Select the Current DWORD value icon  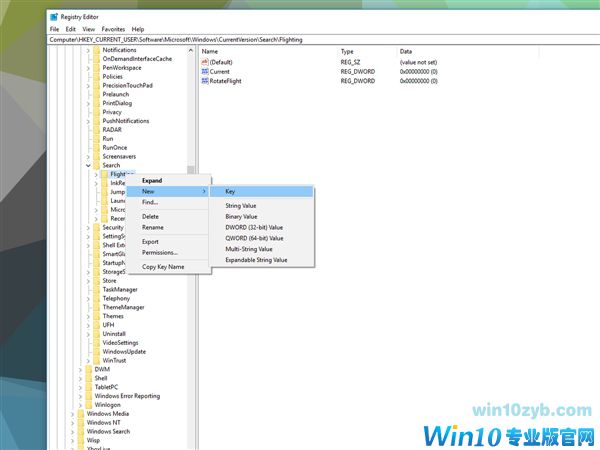[x=205, y=72]
